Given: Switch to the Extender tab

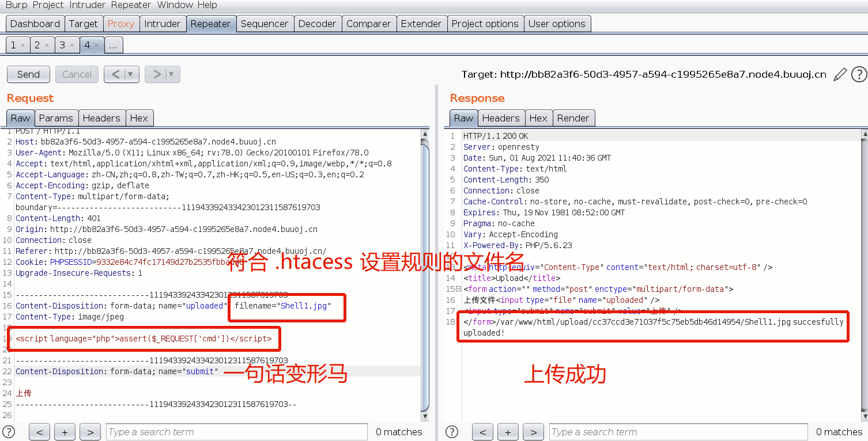Looking at the screenshot, I should point(421,24).
